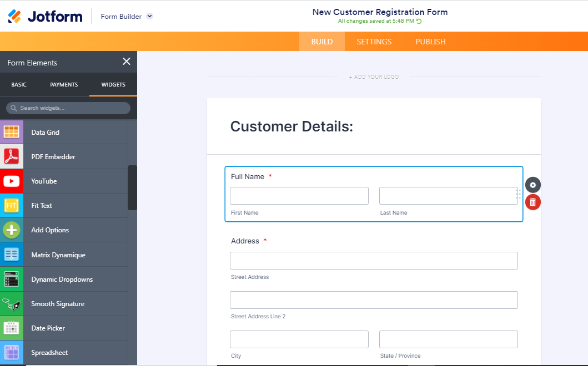
Task: Select the Smooth Signature widget icon
Action: tap(12, 304)
